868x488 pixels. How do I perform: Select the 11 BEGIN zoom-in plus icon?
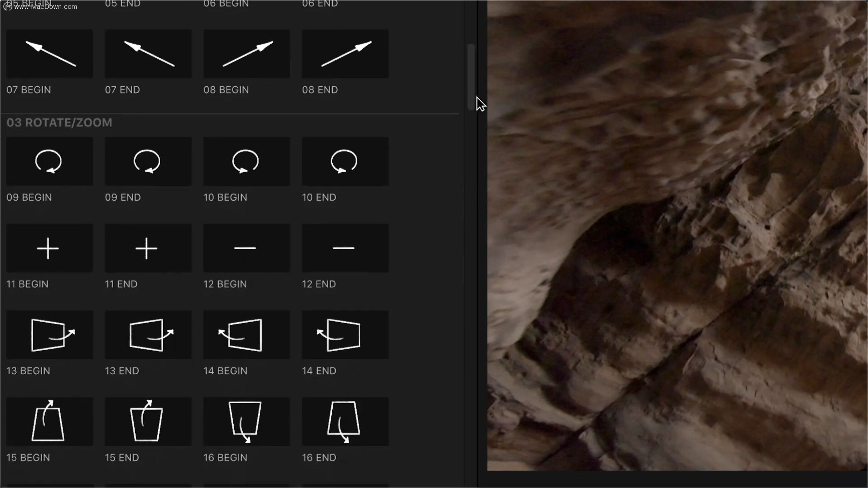50,248
